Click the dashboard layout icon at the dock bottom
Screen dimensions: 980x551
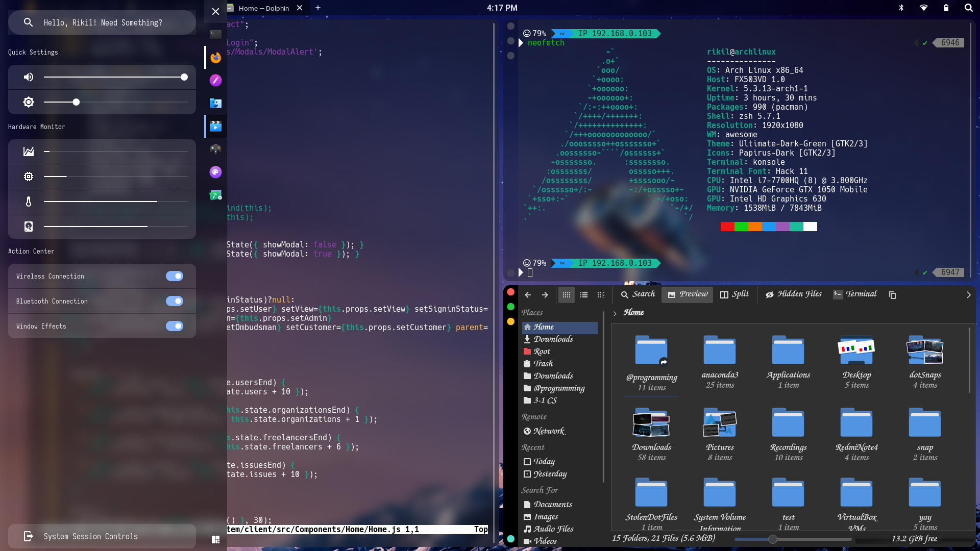[215, 539]
